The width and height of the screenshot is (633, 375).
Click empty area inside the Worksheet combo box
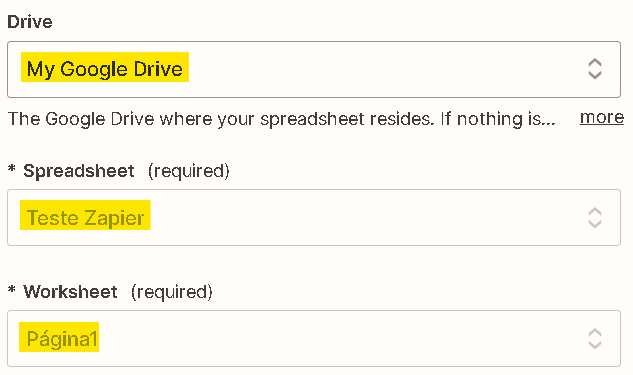pyautogui.click(x=343, y=339)
